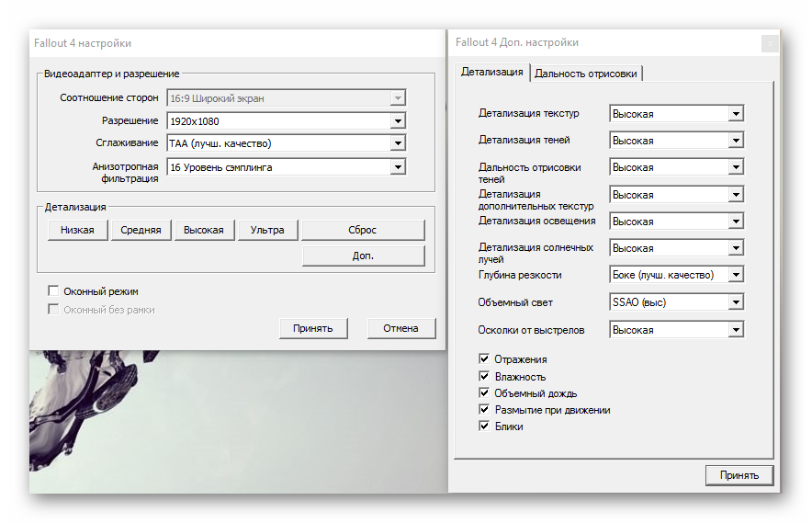Toggle the Оконный без рамки checkbox

(x=53, y=310)
